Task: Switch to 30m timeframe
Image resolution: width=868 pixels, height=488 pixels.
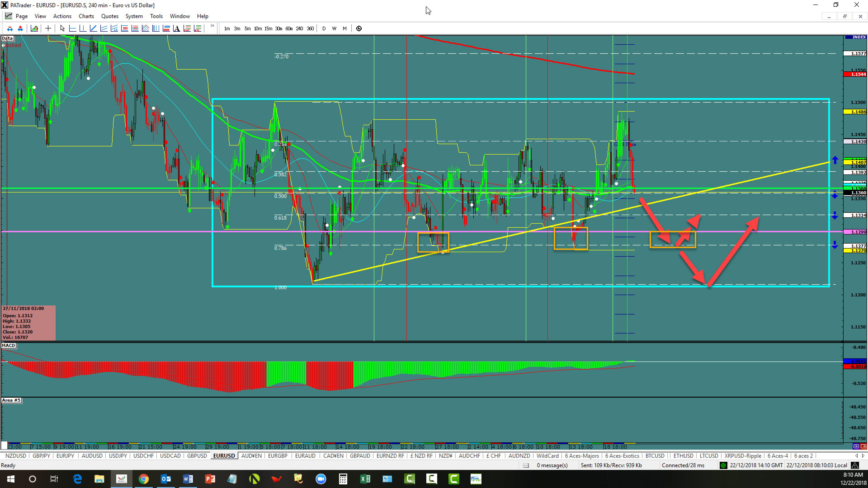Action: click(279, 29)
